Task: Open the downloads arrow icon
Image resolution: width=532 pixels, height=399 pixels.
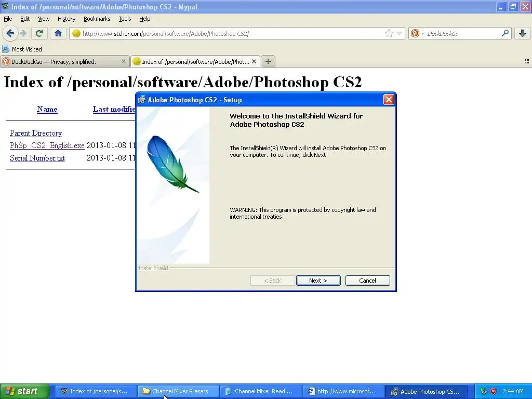Action: pyautogui.click(x=523, y=33)
